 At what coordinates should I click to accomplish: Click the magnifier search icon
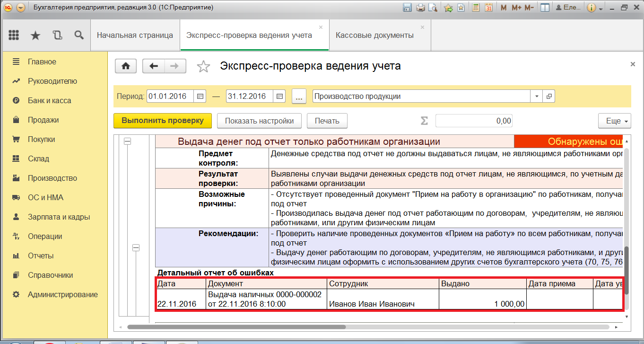click(x=79, y=35)
